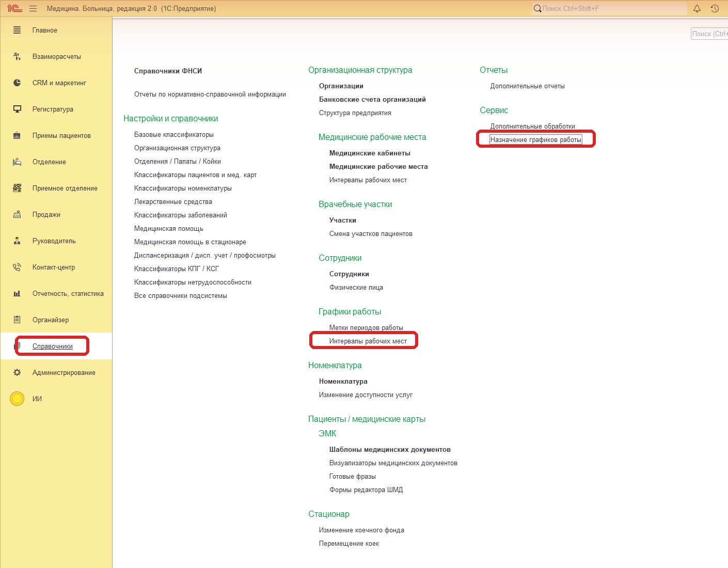Click the Приемное отделение icon
The image size is (728, 568).
click(17, 188)
